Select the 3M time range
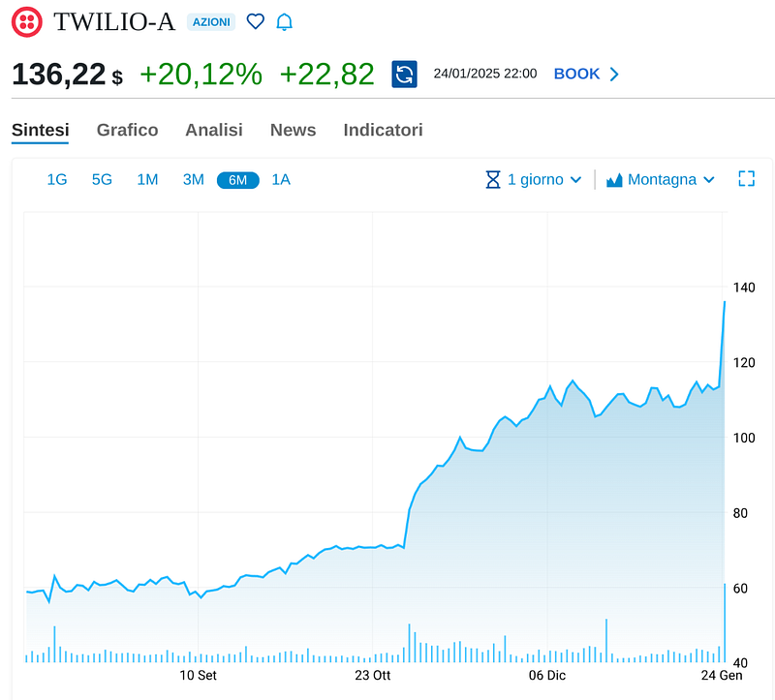This screenshot has width=775, height=700. pos(194,179)
